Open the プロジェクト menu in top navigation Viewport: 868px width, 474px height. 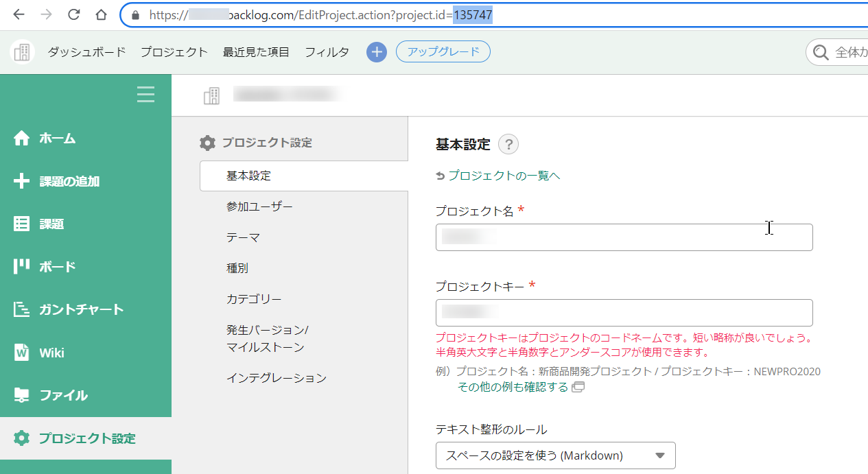(x=174, y=52)
